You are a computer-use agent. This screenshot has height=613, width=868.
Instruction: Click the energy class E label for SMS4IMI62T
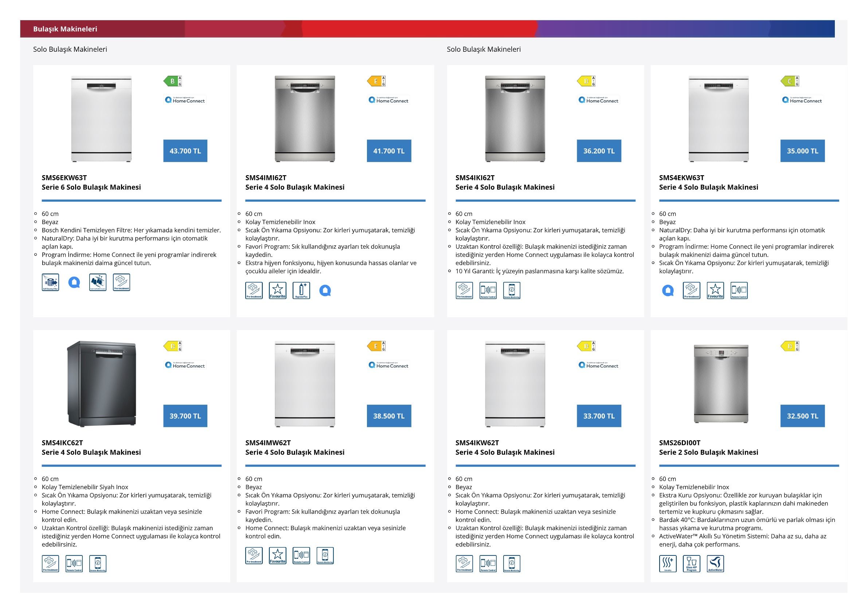pos(376,81)
